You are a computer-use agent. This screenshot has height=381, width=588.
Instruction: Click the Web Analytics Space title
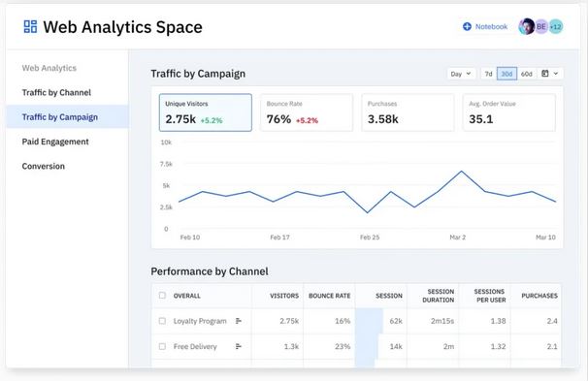[x=122, y=27]
